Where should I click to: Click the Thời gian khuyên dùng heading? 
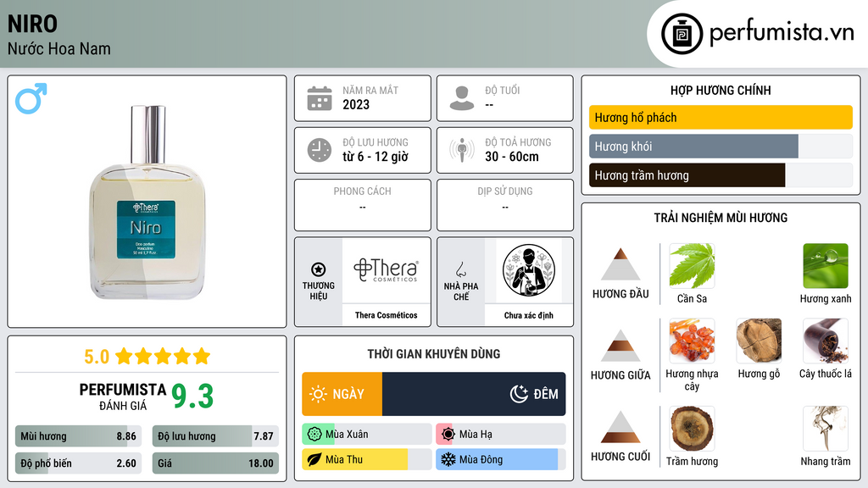(434, 353)
